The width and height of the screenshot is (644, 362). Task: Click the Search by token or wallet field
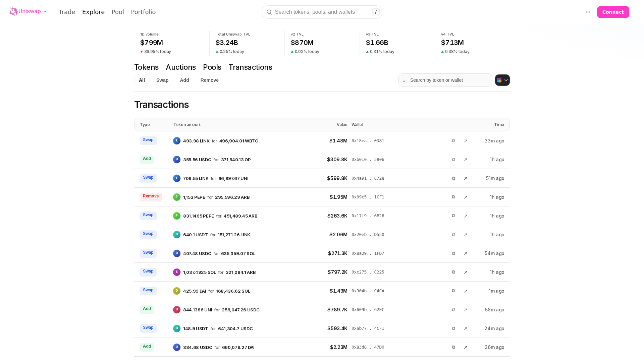[x=445, y=80]
